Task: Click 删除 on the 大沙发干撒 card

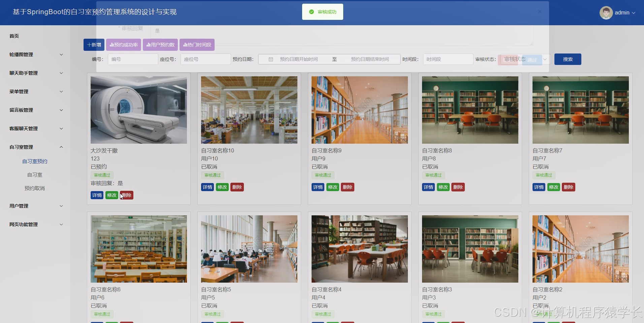Action: coord(127,195)
